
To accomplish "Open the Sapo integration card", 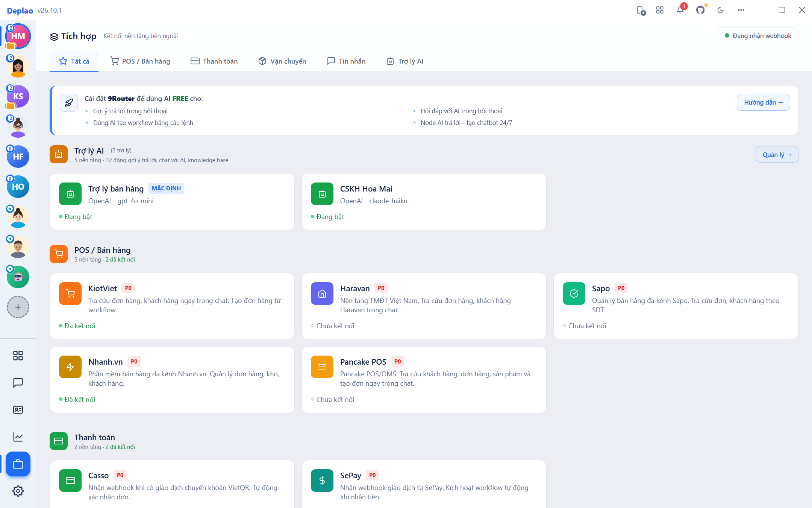I will point(676,306).
